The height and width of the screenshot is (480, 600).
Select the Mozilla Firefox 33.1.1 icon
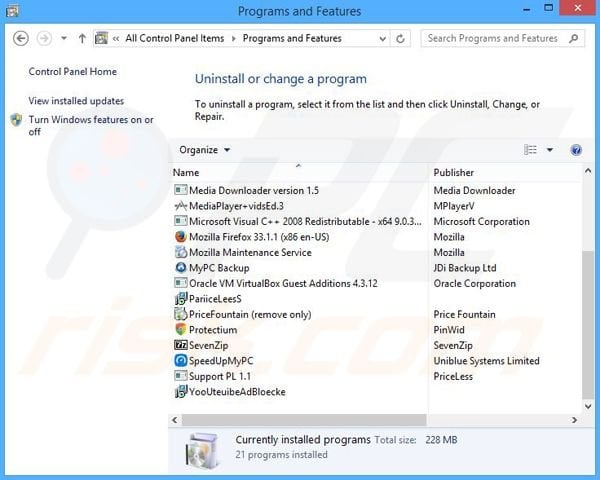(x=181, y=237)
